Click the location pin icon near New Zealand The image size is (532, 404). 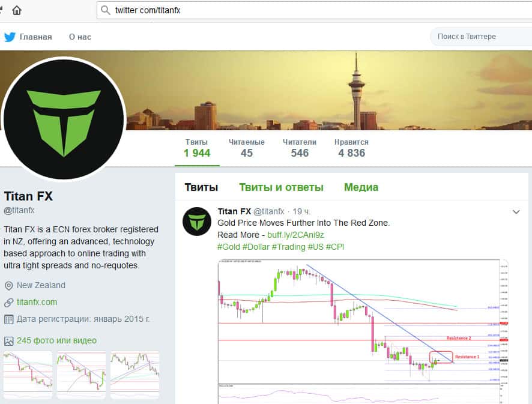point(9,286)
